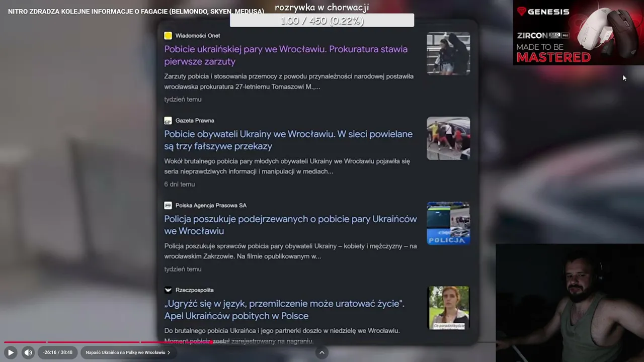644x362 pixels.
Task: Click the snippet starting "Policja poszukuje sprawców"
Action: point(290,251)
